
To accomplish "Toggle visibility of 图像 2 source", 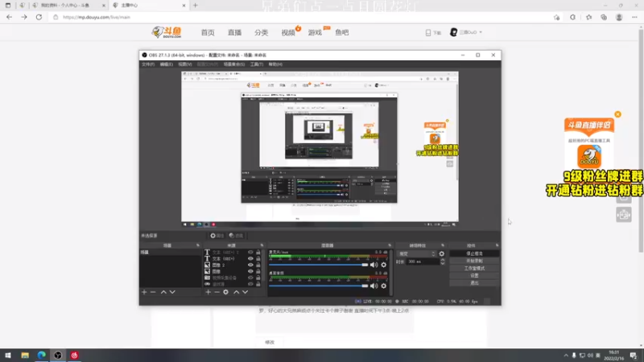I will click(x=250, y=265).
